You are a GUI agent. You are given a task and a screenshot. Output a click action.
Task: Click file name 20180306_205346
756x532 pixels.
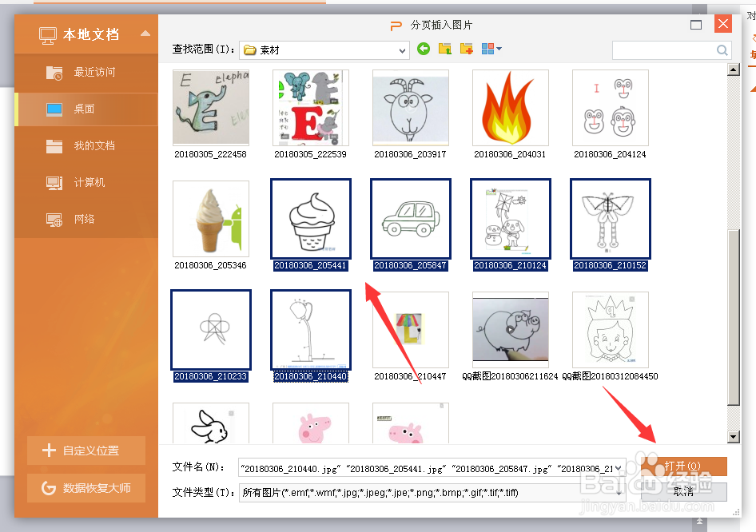pyautogui.click(x=210, y=265)
